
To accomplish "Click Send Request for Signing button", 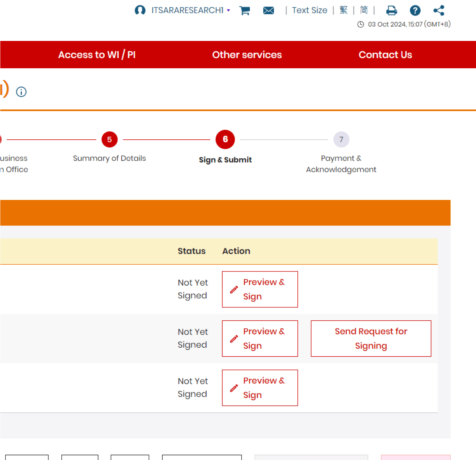I will pyautogui.click(x=371, y=339).
